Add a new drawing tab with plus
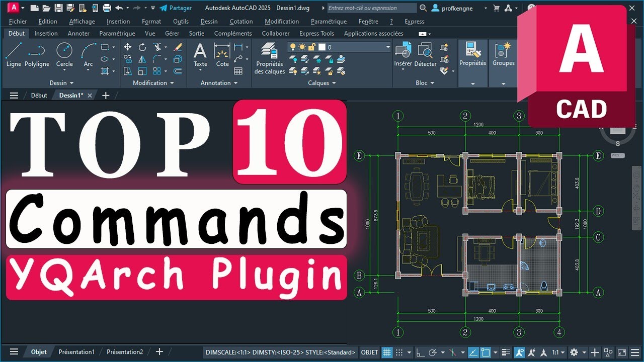Screen dimensions: 644x362 point(106,95)
